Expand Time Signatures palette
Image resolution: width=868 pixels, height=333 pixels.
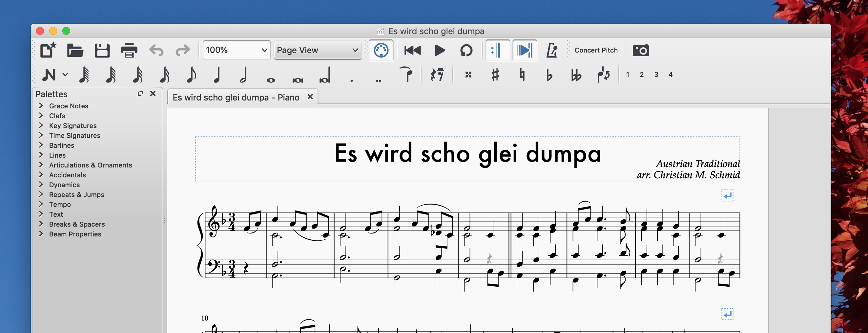pyautogui.click(x=41, y=135)
